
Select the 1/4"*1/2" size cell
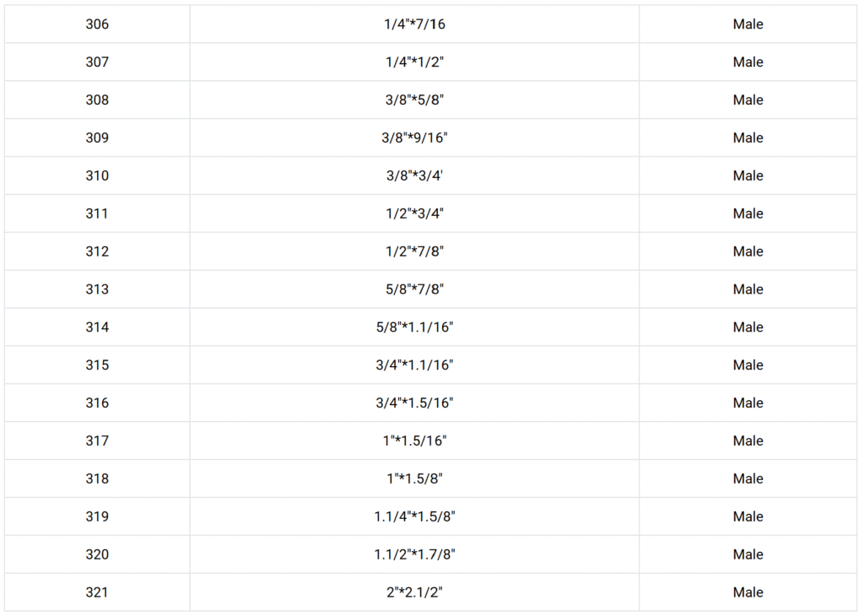click(x=414, y=62)
